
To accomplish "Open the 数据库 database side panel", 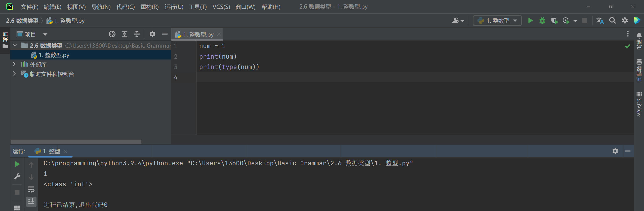I will [639, 70].
